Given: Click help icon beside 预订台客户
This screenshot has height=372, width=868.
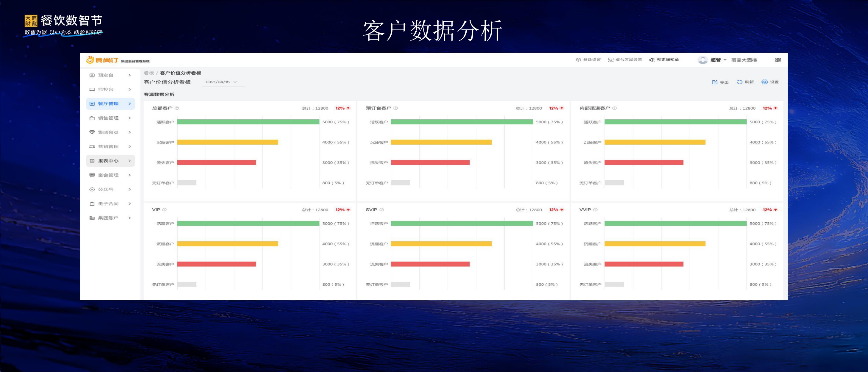Looking at the screenshot, I should pos(395,108).
